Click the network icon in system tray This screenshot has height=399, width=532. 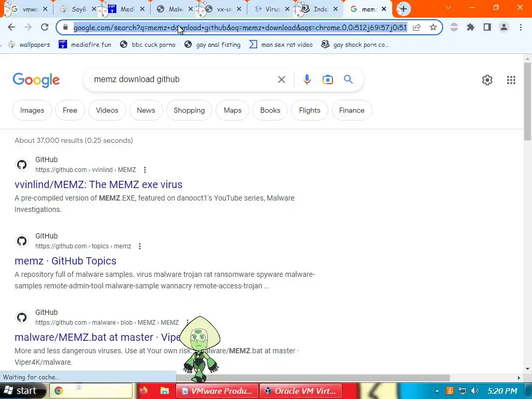(462, 391)
